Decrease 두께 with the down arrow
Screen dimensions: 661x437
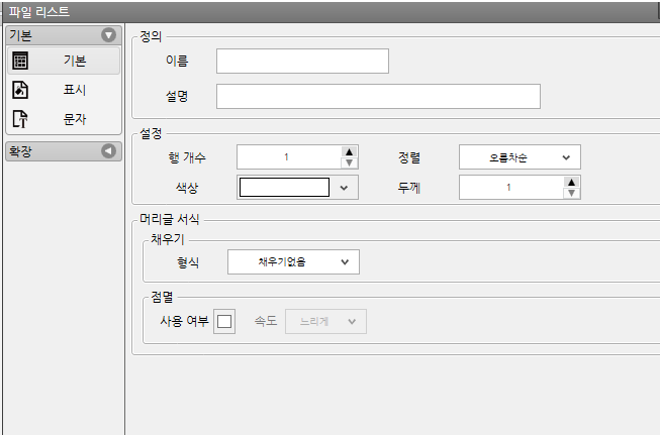571,193
